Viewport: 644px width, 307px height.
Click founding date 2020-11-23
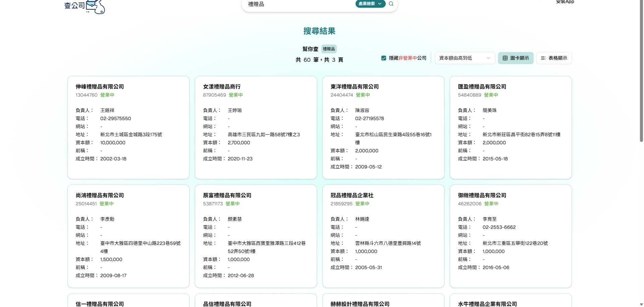pyautogui.click(x=240, y=159)
